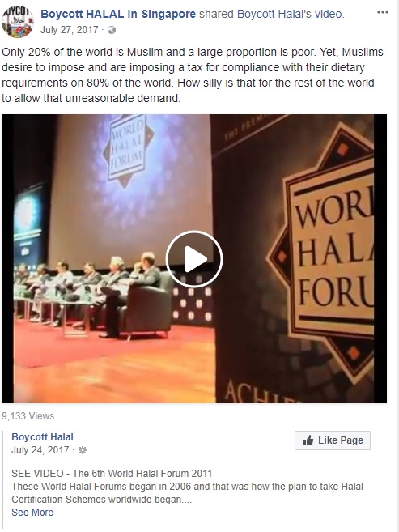This screenshot has height=532, width=399.
Task: Click the SEE VIDEO 6th World Halal Forum text
Action: click(x=112, y=474)
